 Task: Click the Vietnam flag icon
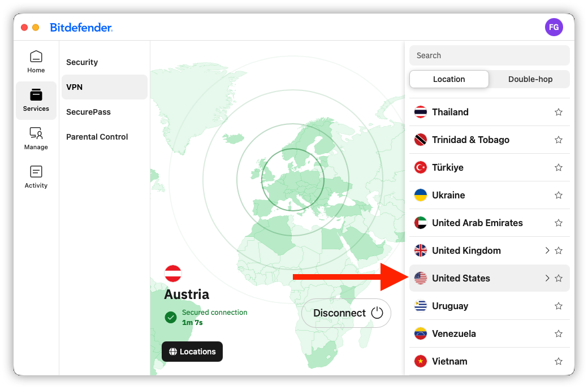pos(421,362)
